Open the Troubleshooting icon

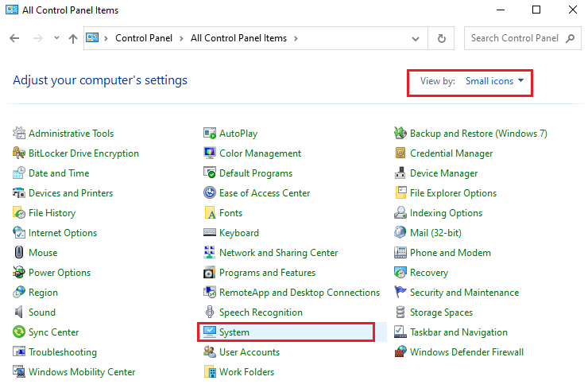(19, 352)
